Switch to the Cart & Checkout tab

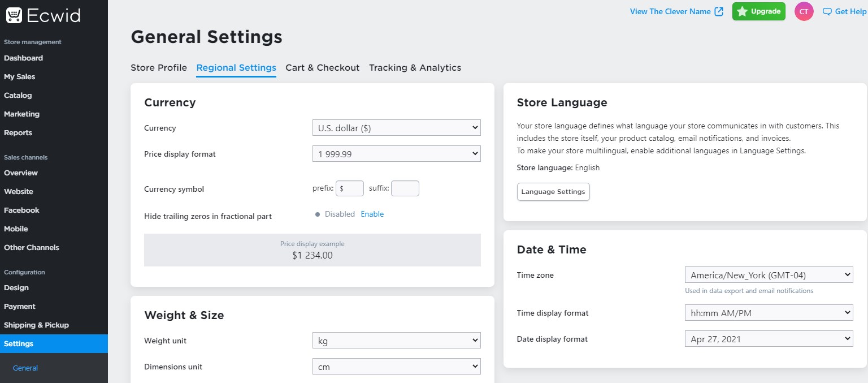(323, 67)
